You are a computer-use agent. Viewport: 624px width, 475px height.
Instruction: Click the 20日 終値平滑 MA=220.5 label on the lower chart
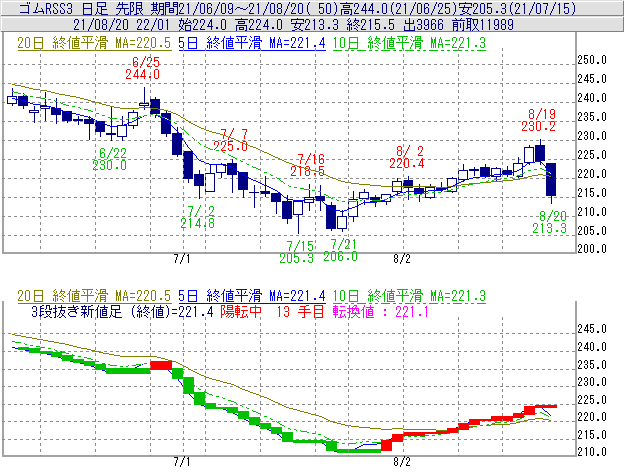[94, 296]
